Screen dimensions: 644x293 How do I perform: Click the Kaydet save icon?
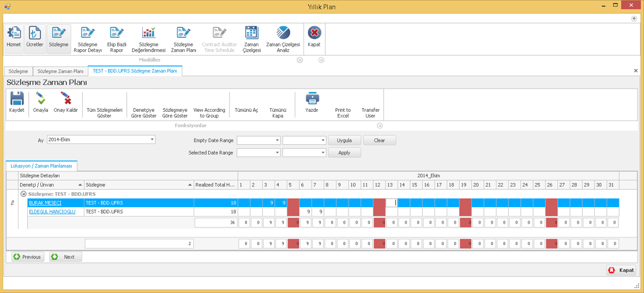tap(17, 102)
